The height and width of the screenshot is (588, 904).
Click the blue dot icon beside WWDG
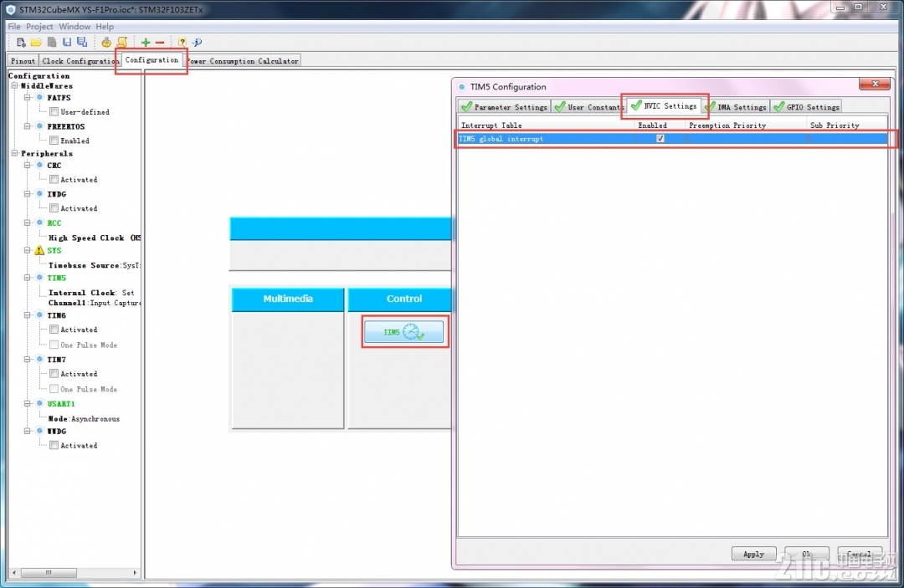[40, 431]
